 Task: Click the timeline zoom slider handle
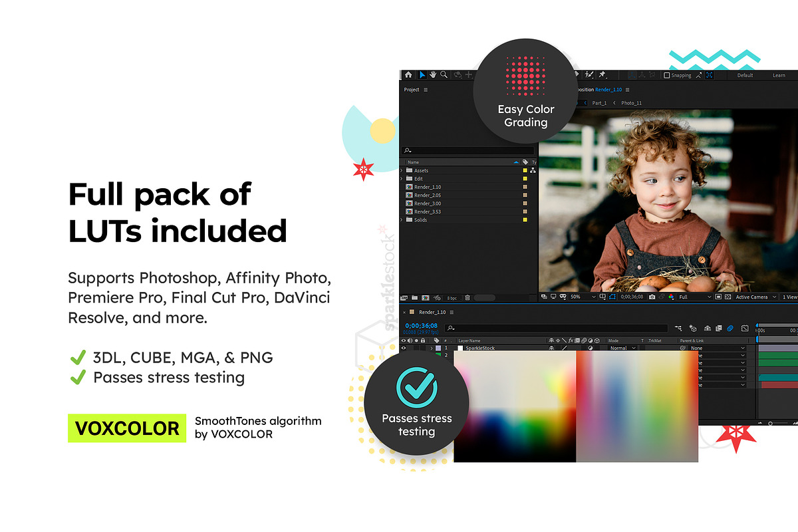771,423
